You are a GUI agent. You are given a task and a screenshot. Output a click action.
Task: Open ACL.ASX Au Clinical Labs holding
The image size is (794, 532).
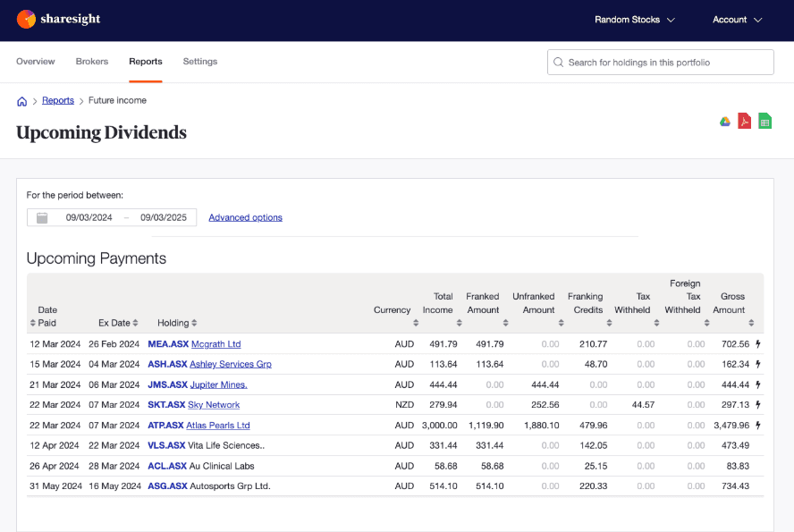[201, 466]
